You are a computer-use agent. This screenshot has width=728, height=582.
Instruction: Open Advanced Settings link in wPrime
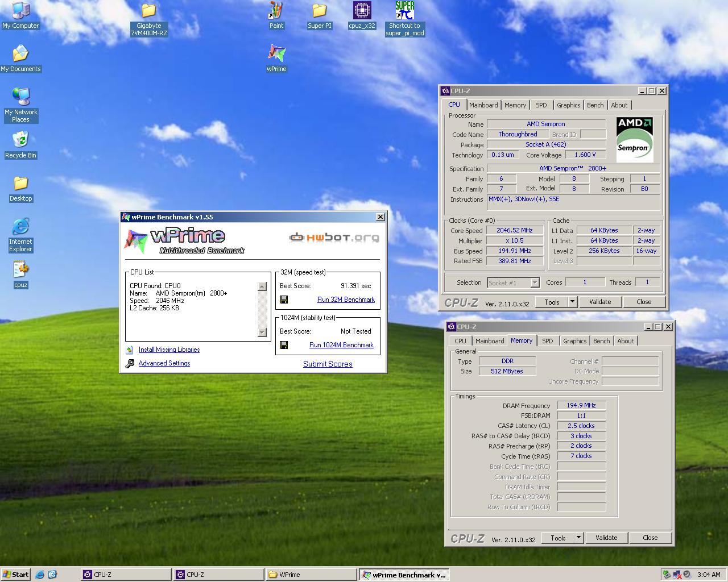[x=164, y=363]
